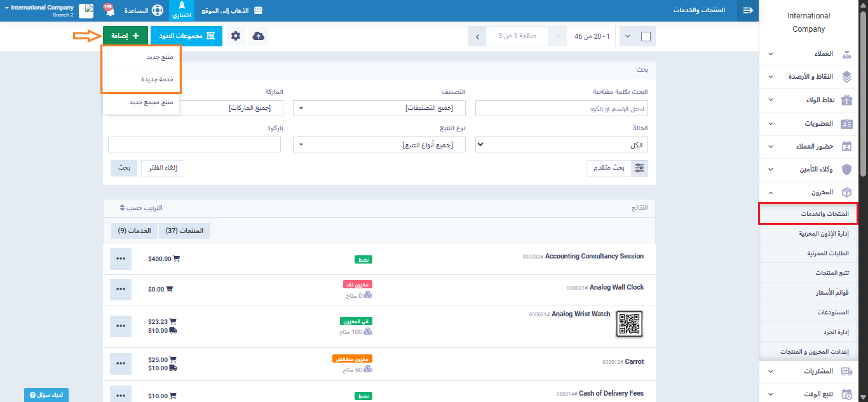Viewport: 868px width, 402px height.
Task: Click the notifications bell icon
Action: point(108,11)
